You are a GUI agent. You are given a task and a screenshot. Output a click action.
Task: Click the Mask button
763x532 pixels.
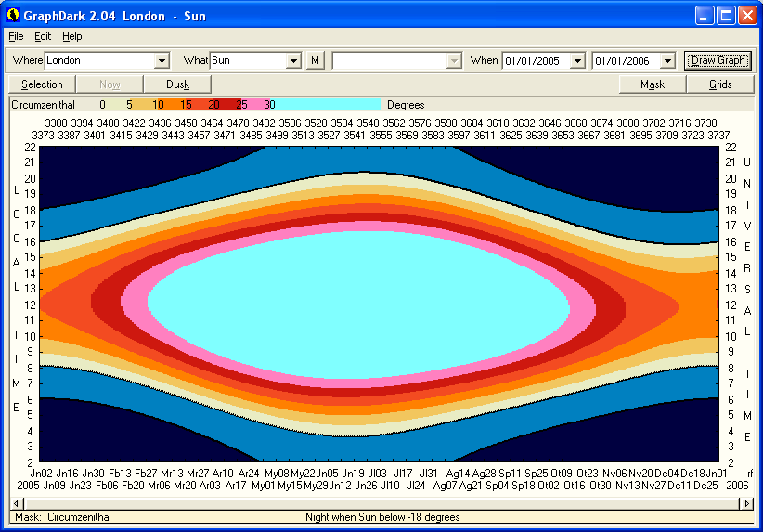[653, 84]
